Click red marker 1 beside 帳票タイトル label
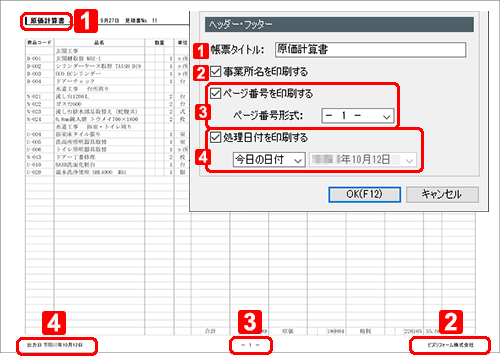Image resolution: width=500 pixels, height=364 pixels. pyautogui.click(x=201, y=51)
